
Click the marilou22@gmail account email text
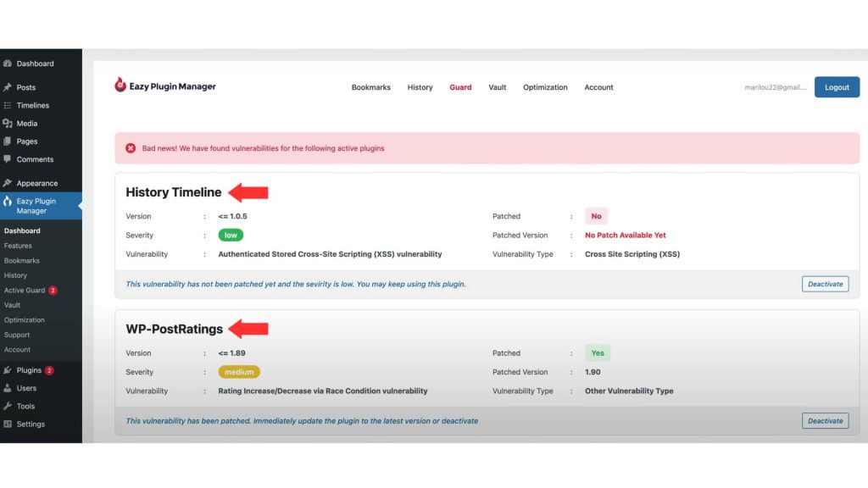(x=776, y=87)
